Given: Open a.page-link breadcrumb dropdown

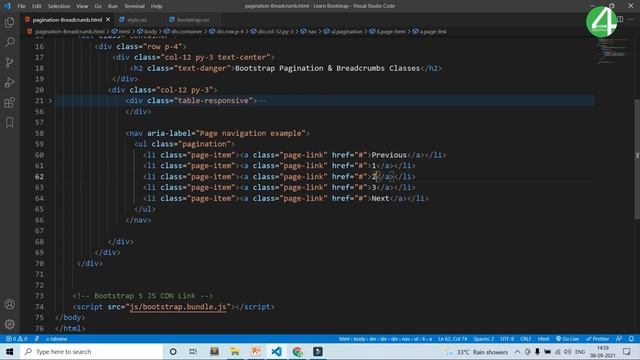Looking at the screenshot, I should tap(429, 31).
